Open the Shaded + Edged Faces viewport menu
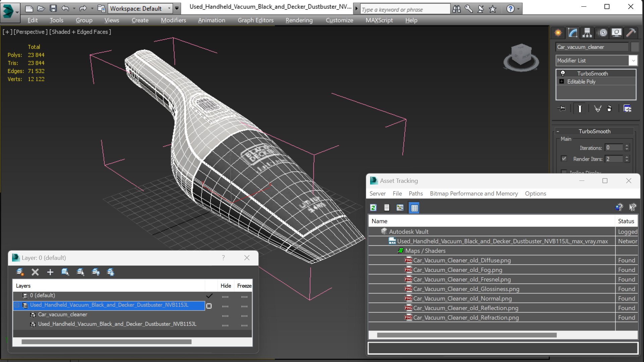Image resolution: width=644 pixels, height=362 pixels. click(x=80, y=32)
